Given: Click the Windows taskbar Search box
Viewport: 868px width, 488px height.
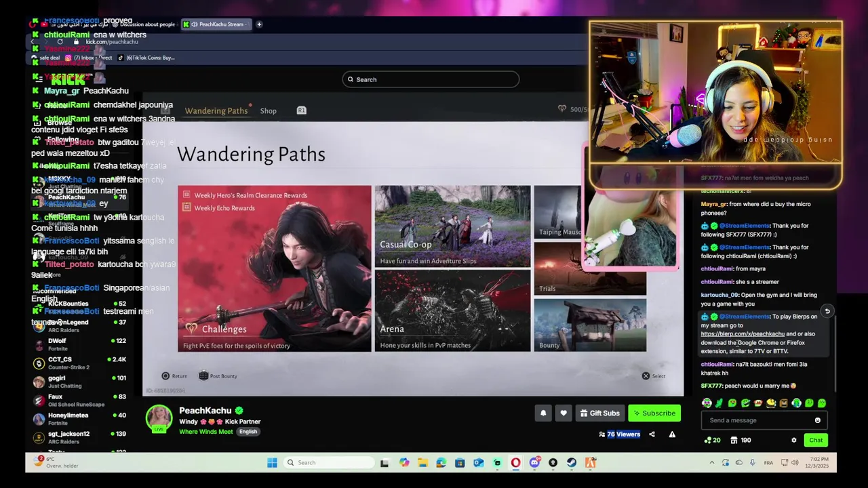Looking at the screenshot, I should click(328, 463).
